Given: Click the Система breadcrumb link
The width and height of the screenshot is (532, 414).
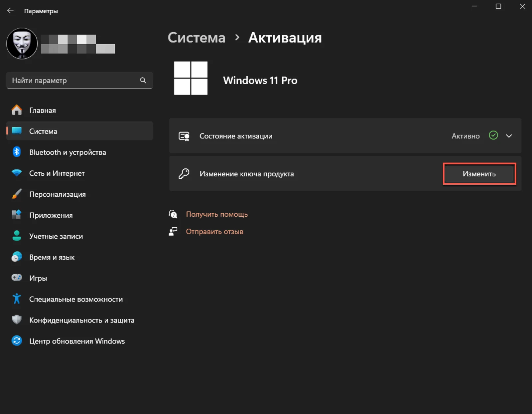Looking at the screenshot, I should coord(197,38).
